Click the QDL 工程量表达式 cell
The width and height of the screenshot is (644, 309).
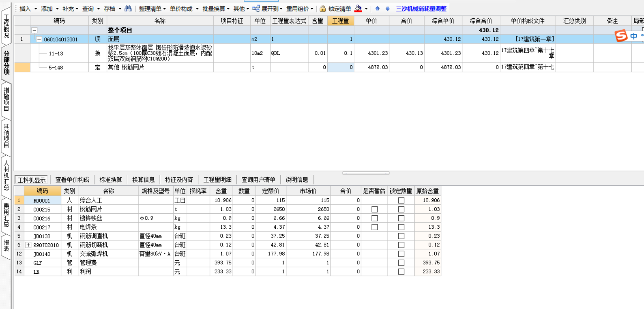pyautogui.click(x=289, y=53)
